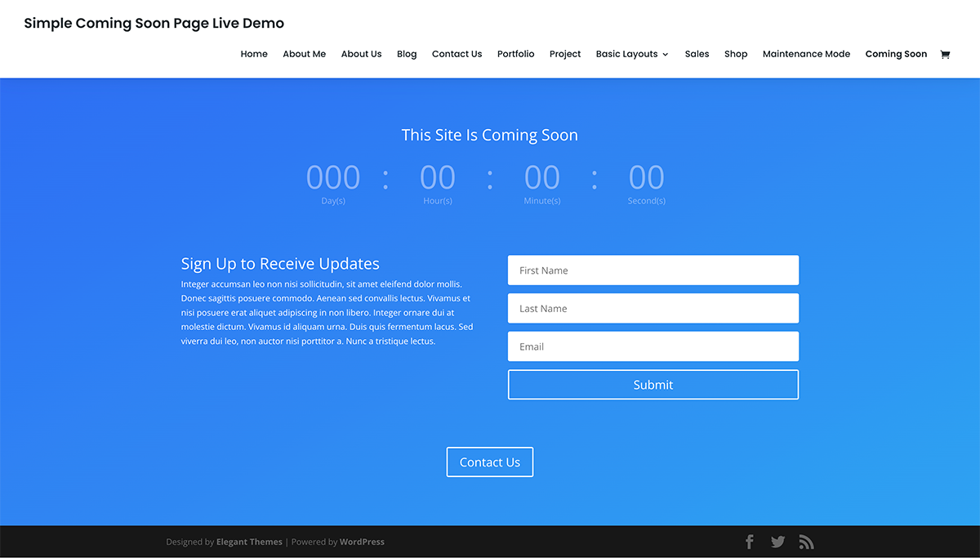The width and height of the screenshot is (980, 558).
Task: Click the site title Simple Coming Soon Page
Action: pos(154,23)
